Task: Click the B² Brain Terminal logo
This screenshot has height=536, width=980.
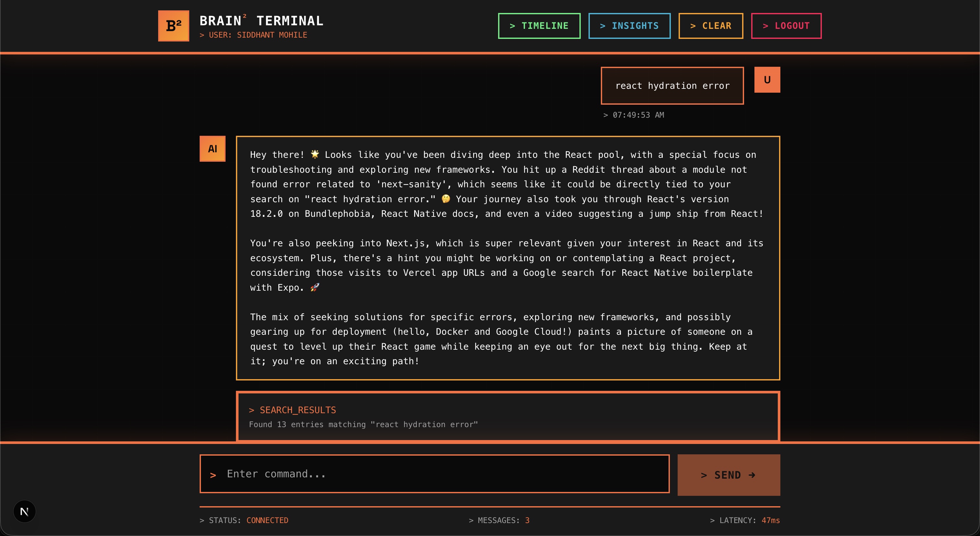Action: (173, 26)
